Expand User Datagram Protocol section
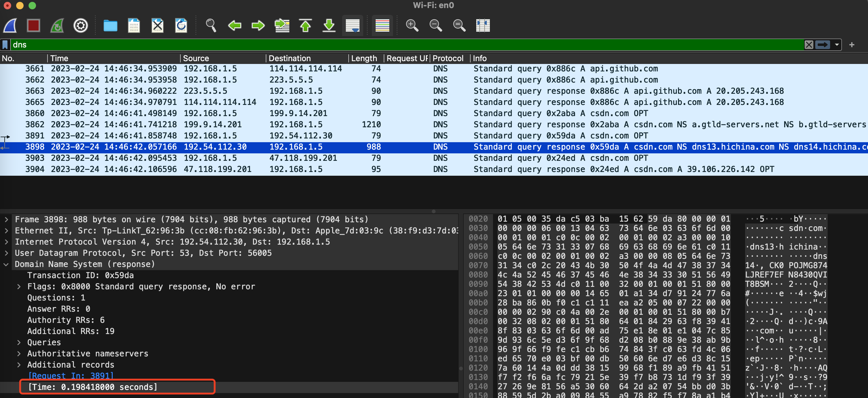This screenshot has width=868, height=398. 6,253
